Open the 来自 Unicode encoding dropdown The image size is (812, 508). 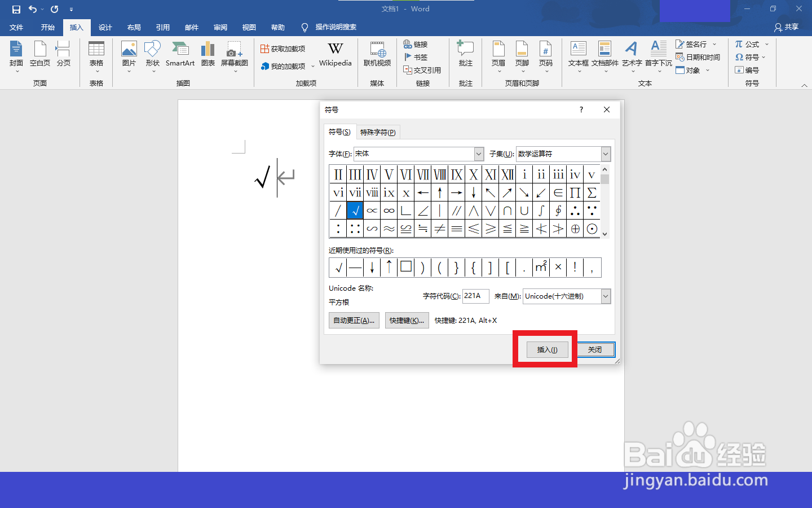pos(605,296)
